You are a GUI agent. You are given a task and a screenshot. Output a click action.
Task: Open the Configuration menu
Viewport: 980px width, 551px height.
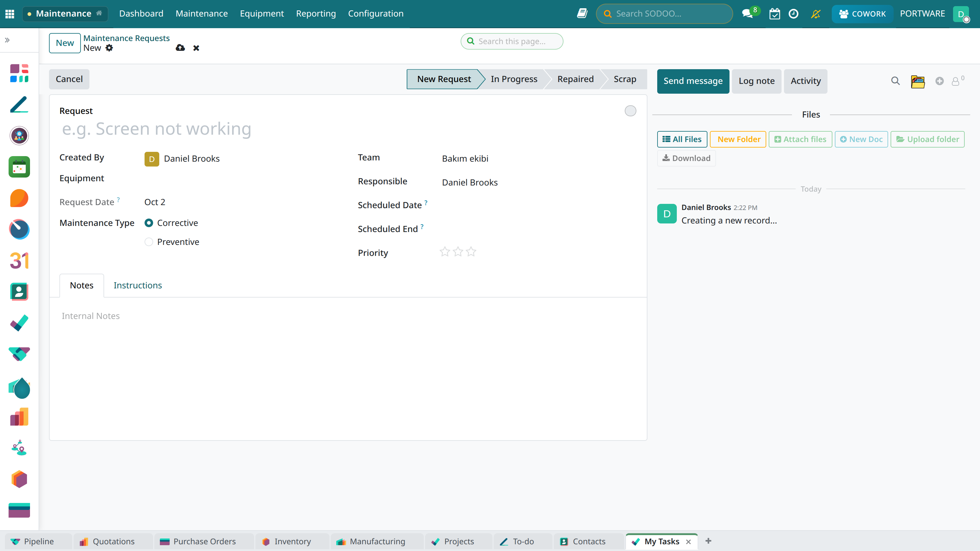(x=375, y=14)
